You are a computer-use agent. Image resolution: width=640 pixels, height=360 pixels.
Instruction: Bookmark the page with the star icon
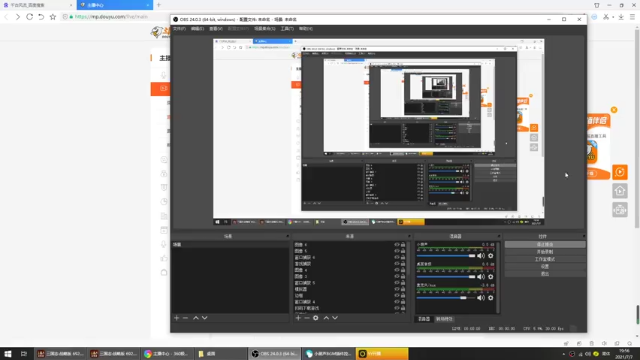pos(53,17)
